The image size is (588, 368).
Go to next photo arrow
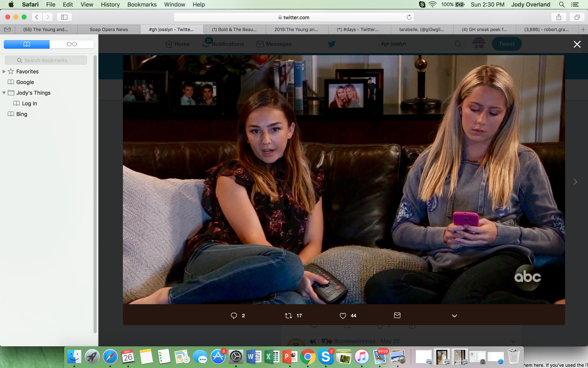[575, 182]
